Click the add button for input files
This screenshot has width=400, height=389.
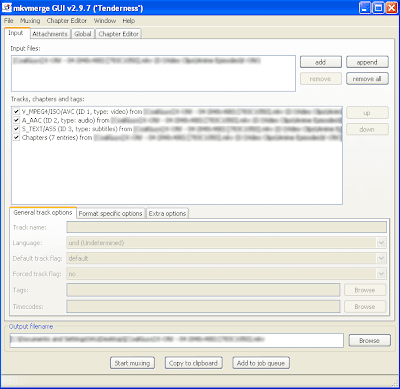pyautogui.click(x=321, y=62)
